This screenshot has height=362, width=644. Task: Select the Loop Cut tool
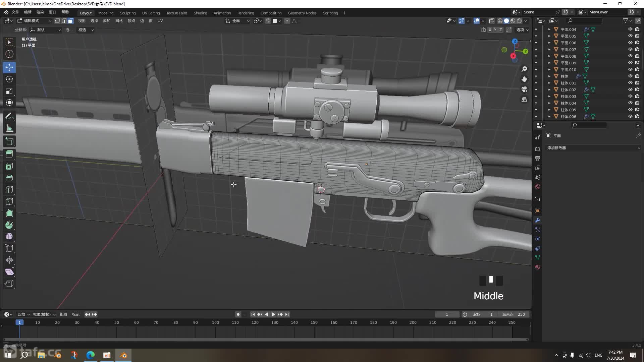[x=9, y=190]
